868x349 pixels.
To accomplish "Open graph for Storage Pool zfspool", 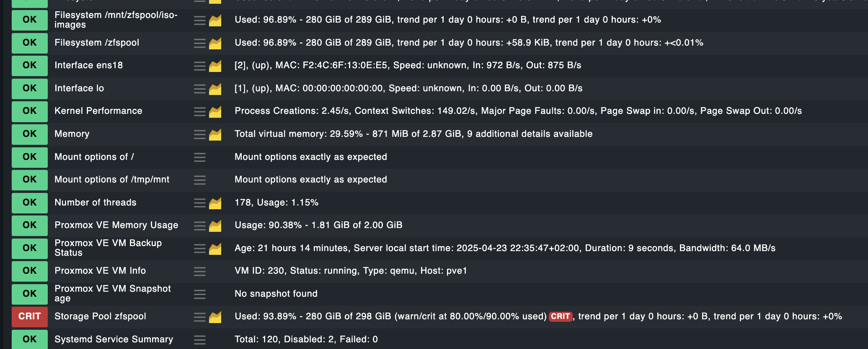I will [215, 317].
